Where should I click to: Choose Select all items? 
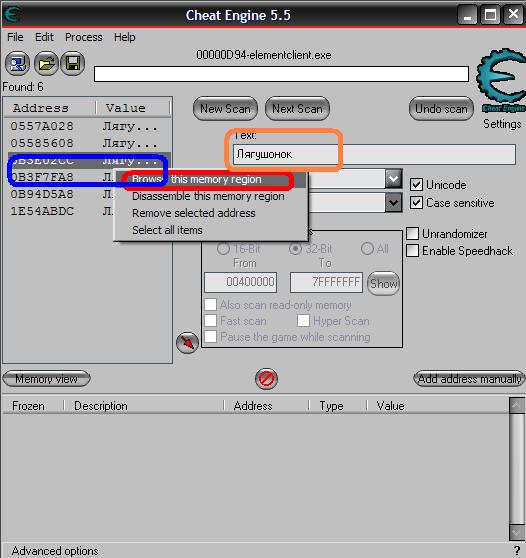pyautogui.click(x=211, y=230)
